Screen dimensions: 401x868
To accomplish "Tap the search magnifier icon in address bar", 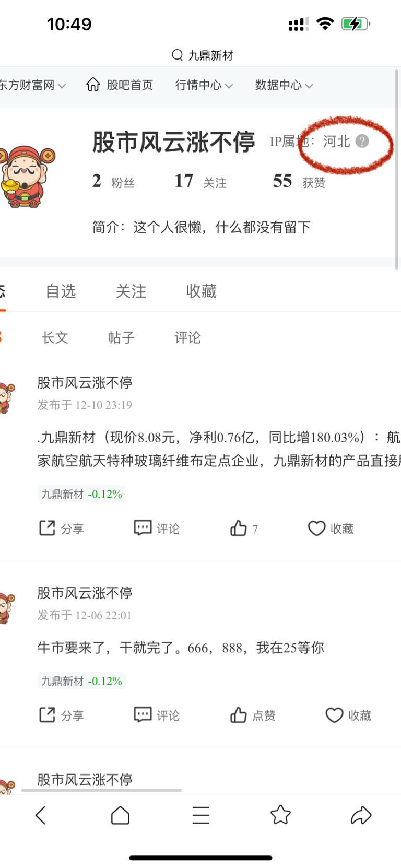I will [x=178, y=55].
